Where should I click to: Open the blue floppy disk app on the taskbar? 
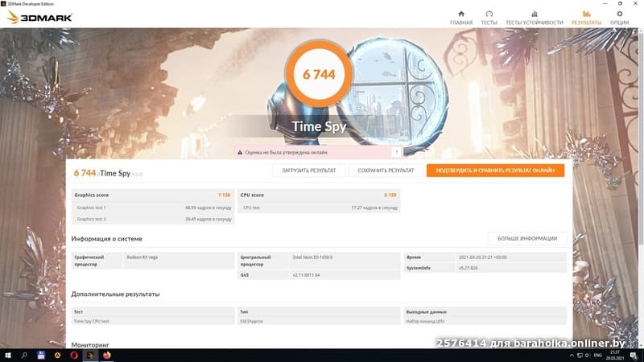pos(41,356)
